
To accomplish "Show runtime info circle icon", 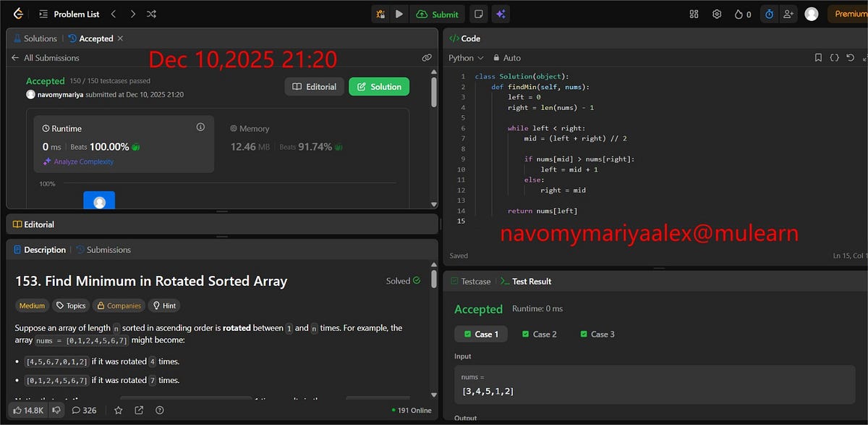I will pos(200,127).
